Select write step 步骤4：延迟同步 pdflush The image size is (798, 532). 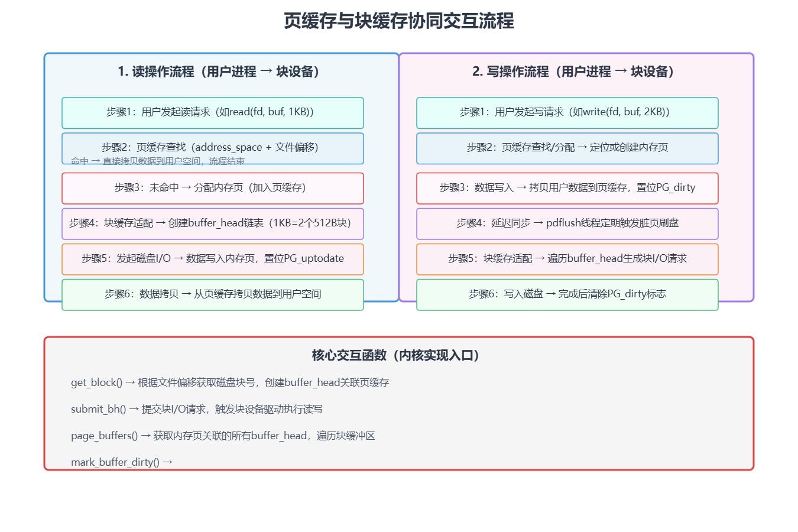pyautogui.click(x=567, y=223)
